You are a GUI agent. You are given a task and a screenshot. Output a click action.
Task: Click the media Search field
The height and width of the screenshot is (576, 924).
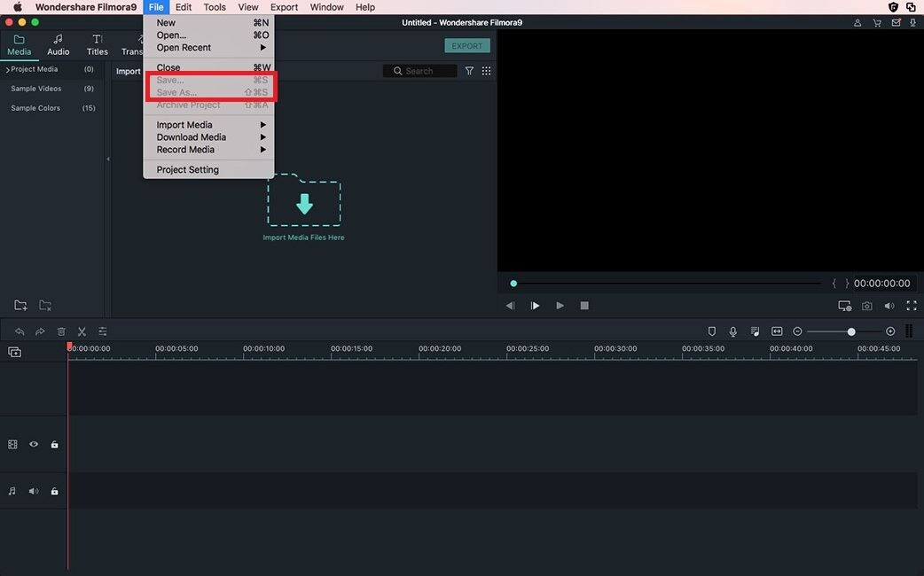point(419,71)
